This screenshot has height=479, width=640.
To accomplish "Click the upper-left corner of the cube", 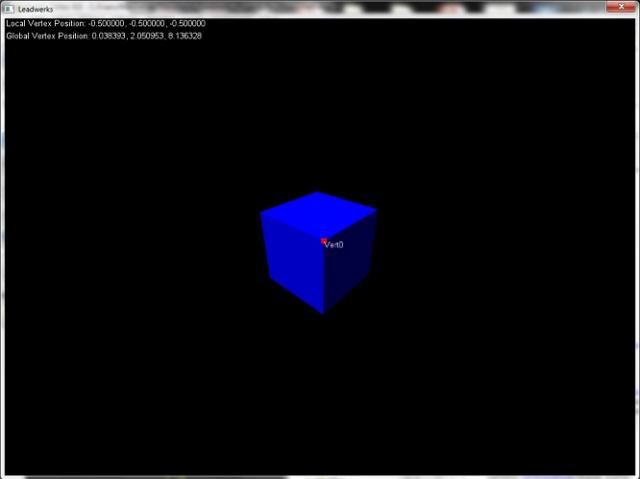I will pyautogui.click(x=261, y=212).
